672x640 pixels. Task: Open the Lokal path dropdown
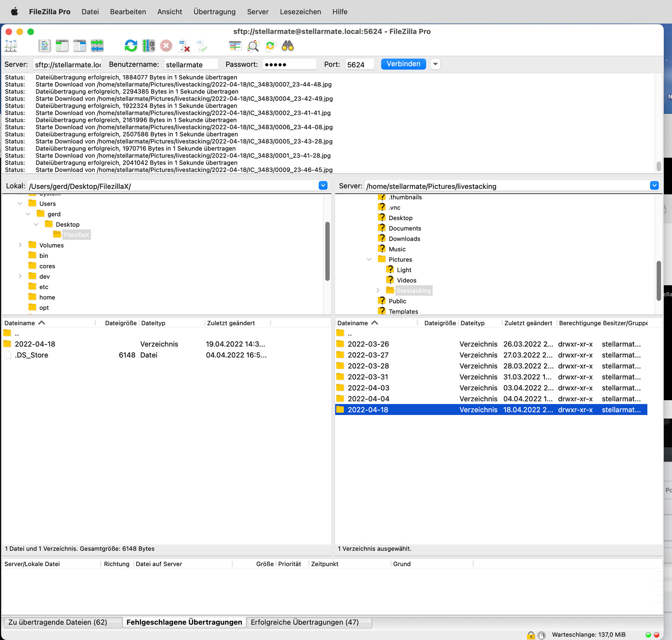[323, 185]
